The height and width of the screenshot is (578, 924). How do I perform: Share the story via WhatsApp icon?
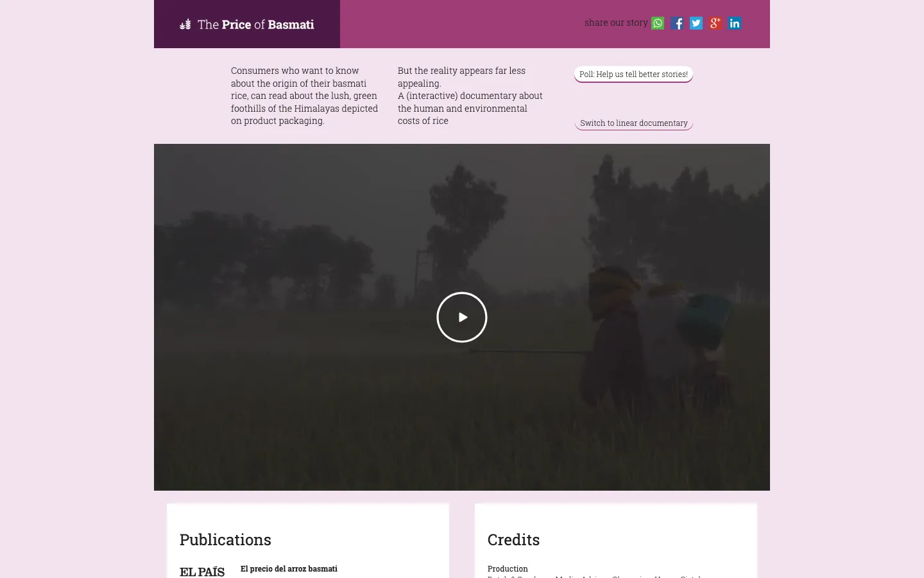658,23
